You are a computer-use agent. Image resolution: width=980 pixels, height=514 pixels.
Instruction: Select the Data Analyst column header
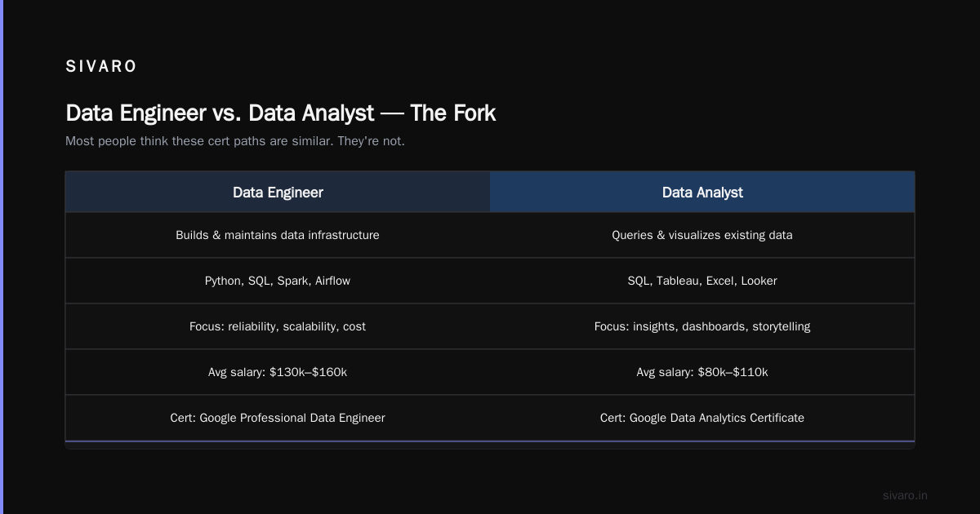tap(702, 193)
